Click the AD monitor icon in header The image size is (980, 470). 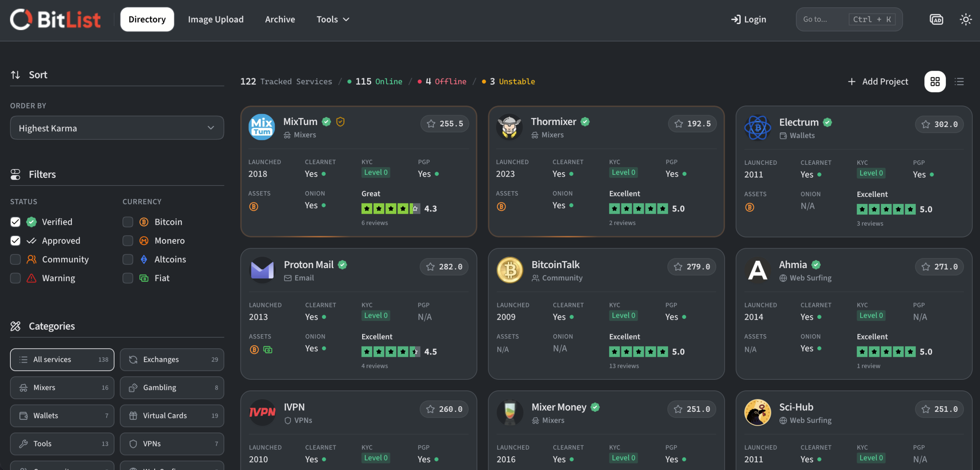936,19
